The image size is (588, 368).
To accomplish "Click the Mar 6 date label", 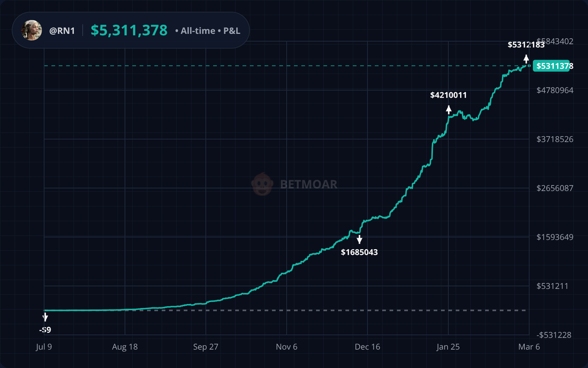I will coord(529,346).
